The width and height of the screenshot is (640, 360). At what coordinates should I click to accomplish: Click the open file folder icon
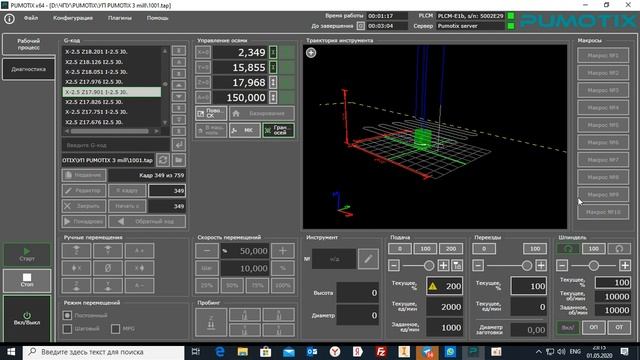pos(179,160)
